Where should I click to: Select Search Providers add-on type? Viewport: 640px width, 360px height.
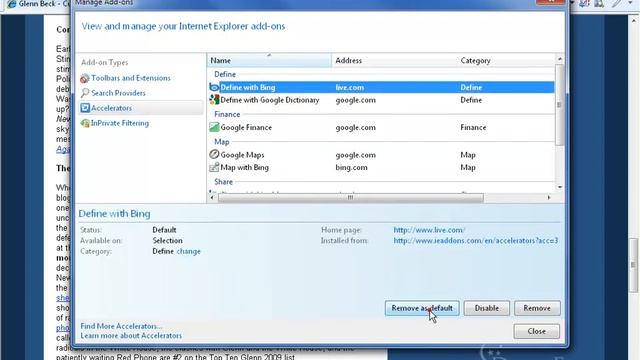(x=118, y=93)
